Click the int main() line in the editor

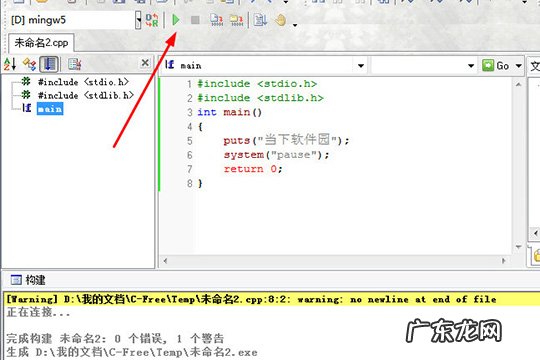pyautogui.click(x=229, y=112)
